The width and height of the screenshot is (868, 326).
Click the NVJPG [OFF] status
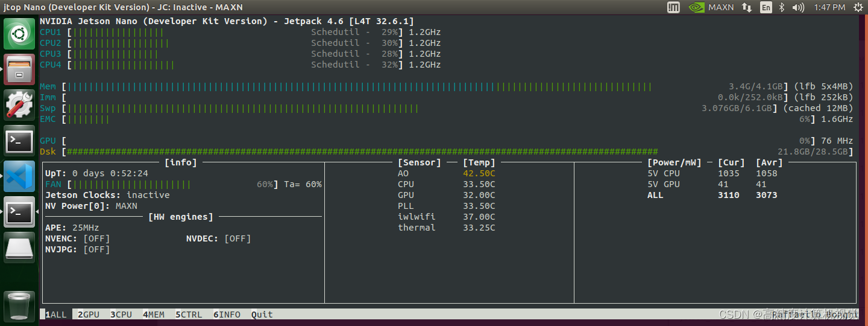tap(96, 249)
